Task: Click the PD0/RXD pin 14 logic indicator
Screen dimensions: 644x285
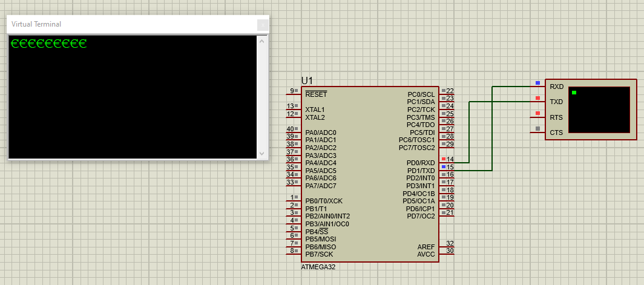Action: click(x=443, y=159)
